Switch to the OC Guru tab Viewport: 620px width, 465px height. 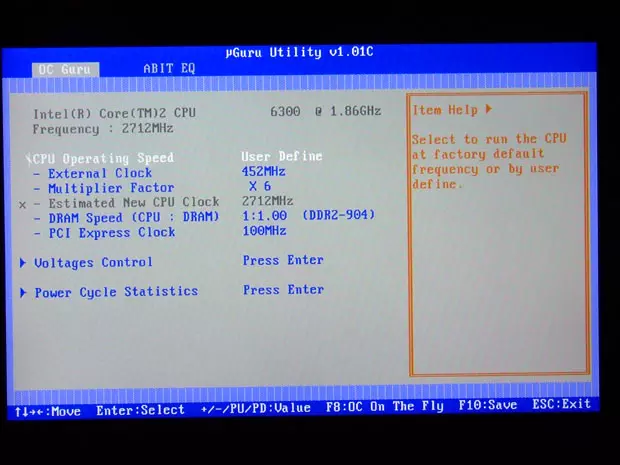(x=65, y=70)
